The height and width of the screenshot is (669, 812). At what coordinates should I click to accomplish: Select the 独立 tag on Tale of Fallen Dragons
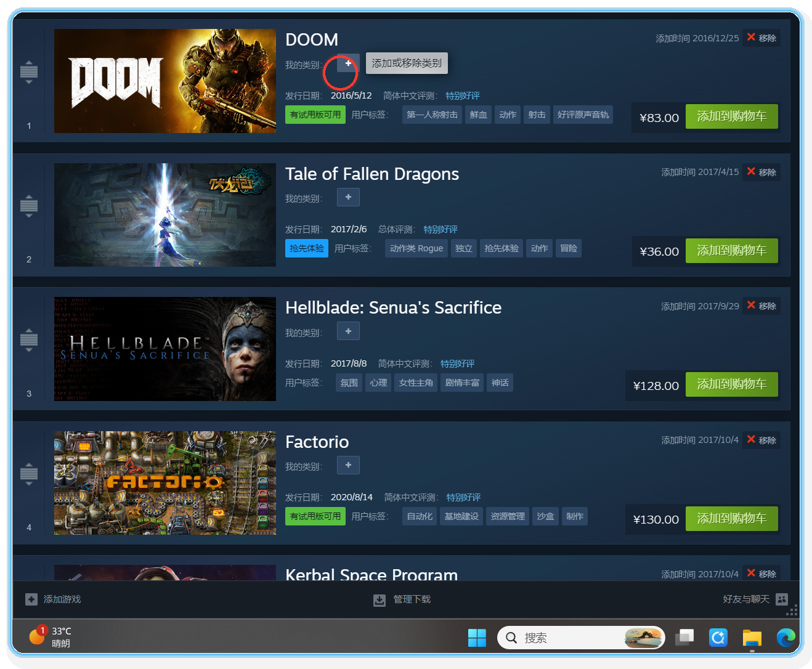(x=464, y=248)
